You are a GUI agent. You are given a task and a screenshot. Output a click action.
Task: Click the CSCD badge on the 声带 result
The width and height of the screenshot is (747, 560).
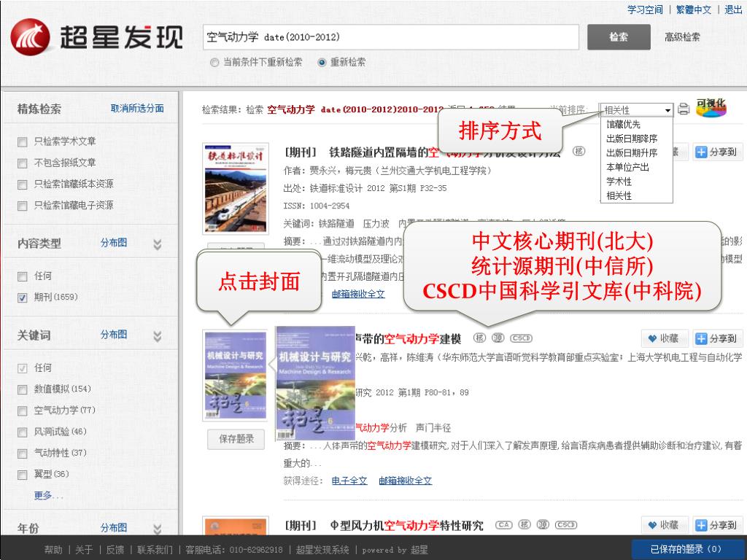pyautogui.click(x=521, y=338)
